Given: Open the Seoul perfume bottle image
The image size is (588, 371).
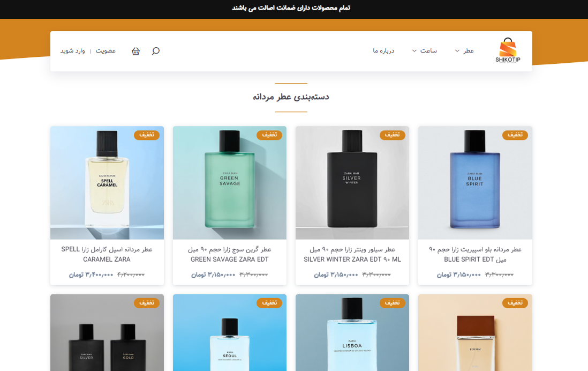Looking at the screenshot, I should 230,333.
